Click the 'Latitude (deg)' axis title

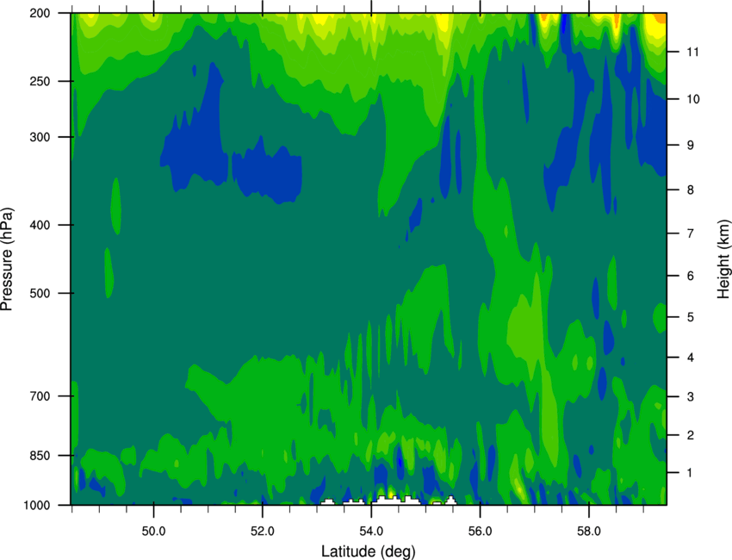(368, 551)
